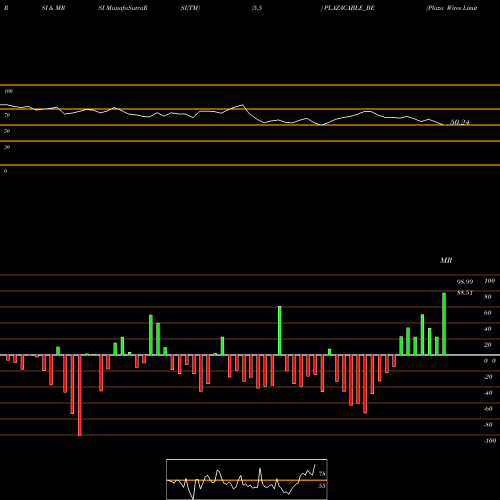500x500 pixels.
Task: Click the PLAZACABLE_BE symbol text in header
Action: click(349, 8)
